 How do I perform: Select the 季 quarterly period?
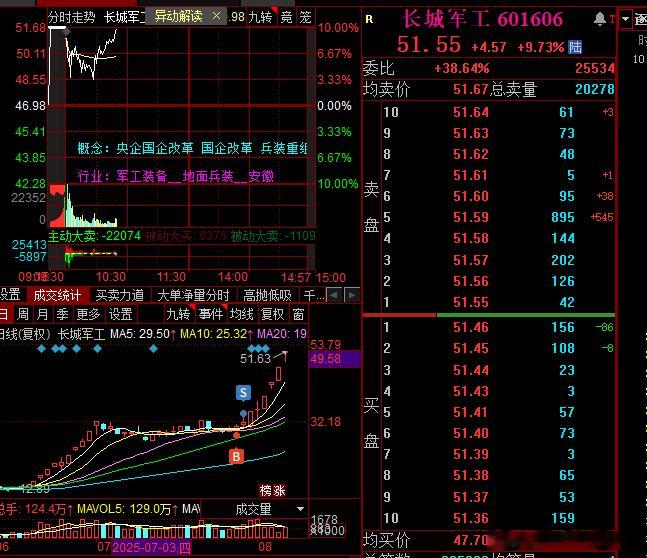point(62,314)
